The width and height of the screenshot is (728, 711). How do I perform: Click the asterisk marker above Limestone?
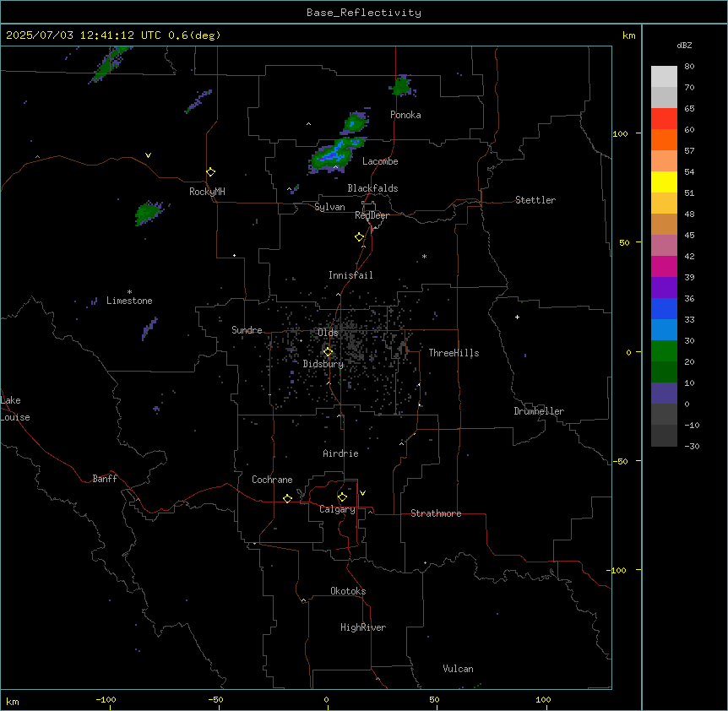click(129, 292)
